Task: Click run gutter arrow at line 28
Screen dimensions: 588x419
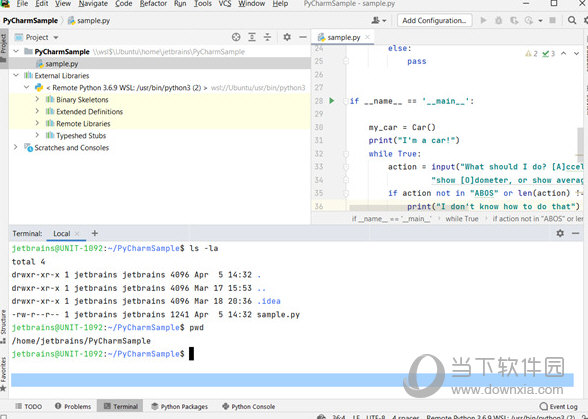Action: pyautogui.click(x=332, y=101)
